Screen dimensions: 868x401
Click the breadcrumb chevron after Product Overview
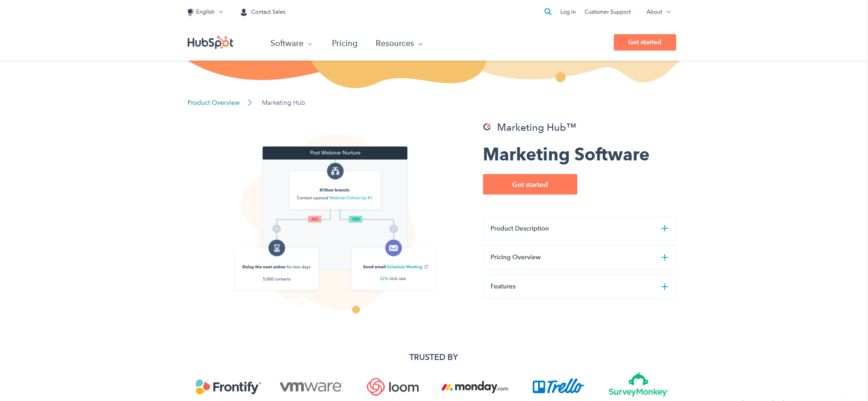tap(250, 103)
